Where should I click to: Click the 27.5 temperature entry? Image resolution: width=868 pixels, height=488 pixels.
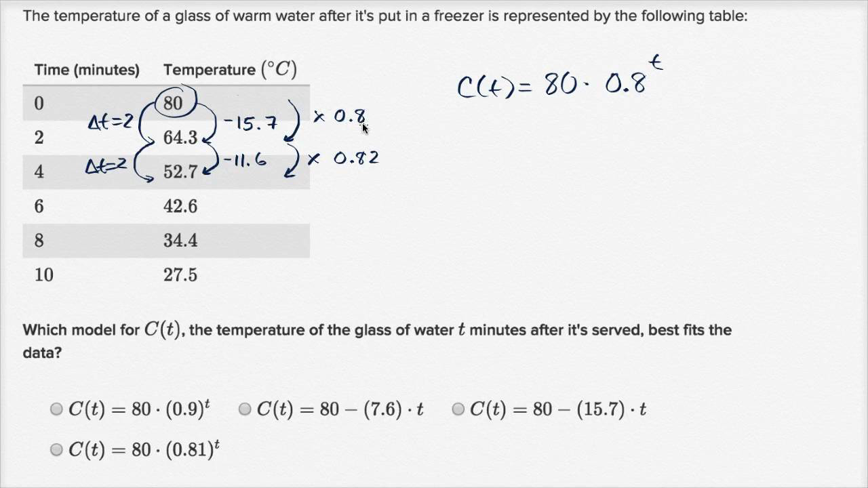180,274
